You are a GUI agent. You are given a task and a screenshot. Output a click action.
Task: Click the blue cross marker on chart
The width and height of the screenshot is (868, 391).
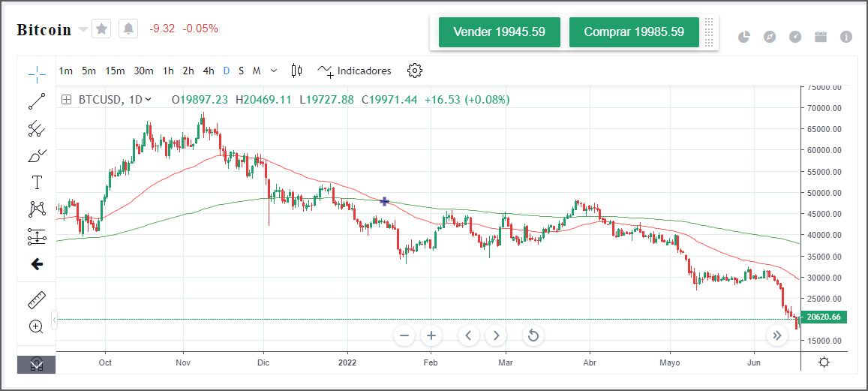click(385, 202)
